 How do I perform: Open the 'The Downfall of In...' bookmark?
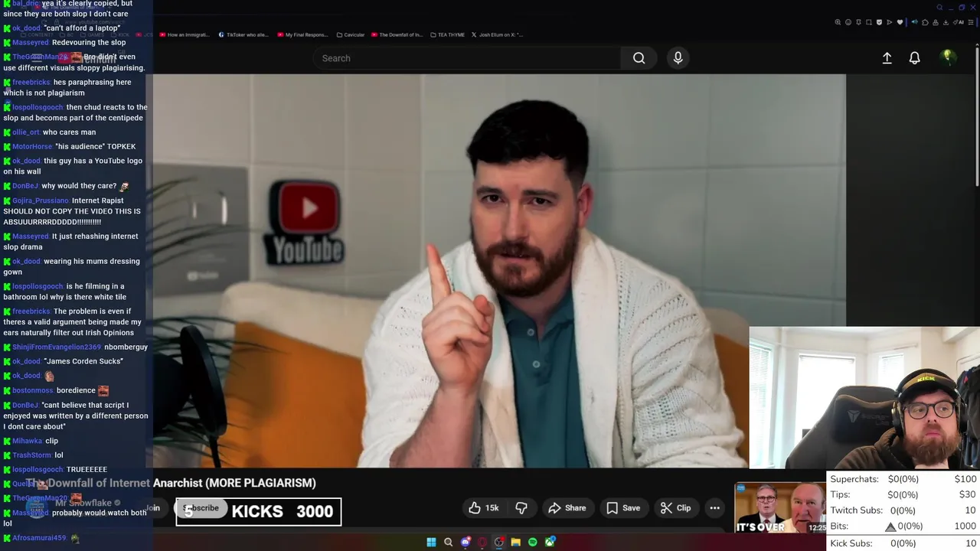397,34
